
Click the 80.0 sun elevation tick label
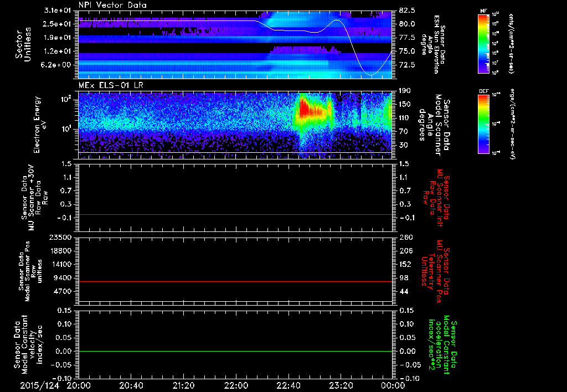407,24
